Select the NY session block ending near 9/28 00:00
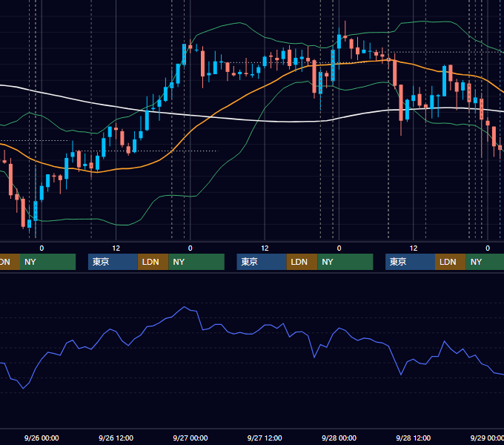 click(x=345, y=262)
